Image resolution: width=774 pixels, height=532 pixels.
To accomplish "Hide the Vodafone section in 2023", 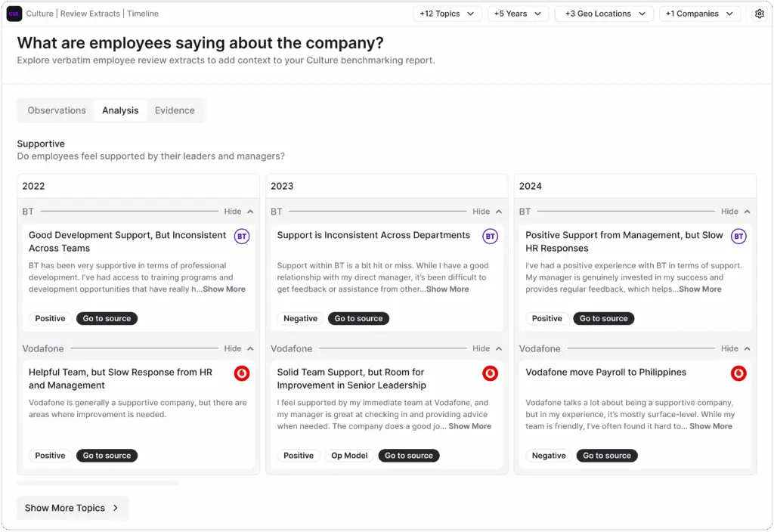I will (x=488, y=348).
